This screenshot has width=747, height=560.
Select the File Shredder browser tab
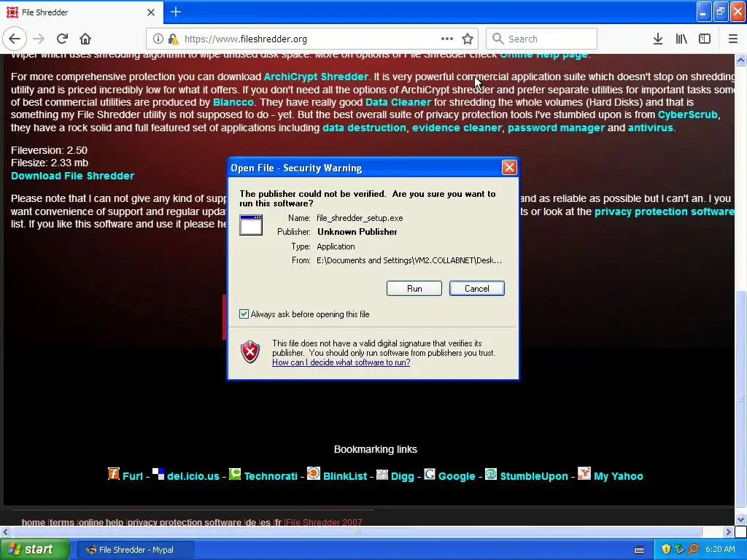click(x=82, y=12)
